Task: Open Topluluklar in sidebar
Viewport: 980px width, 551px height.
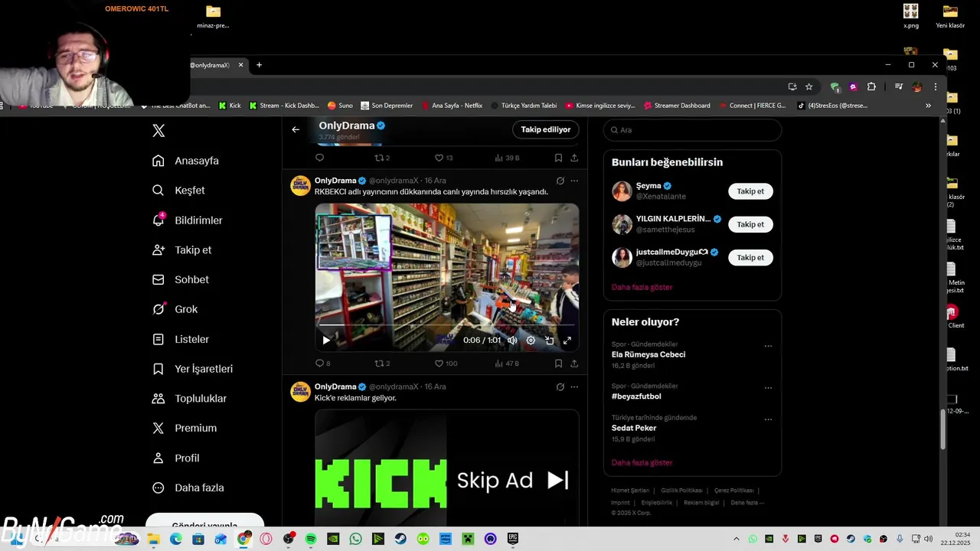Action: click(x=190, y=399)
